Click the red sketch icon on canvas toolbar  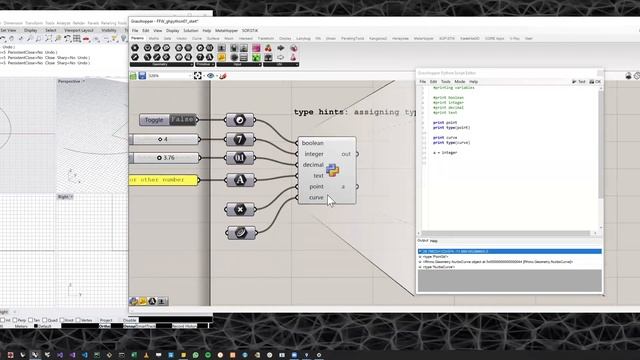point(223,76)
